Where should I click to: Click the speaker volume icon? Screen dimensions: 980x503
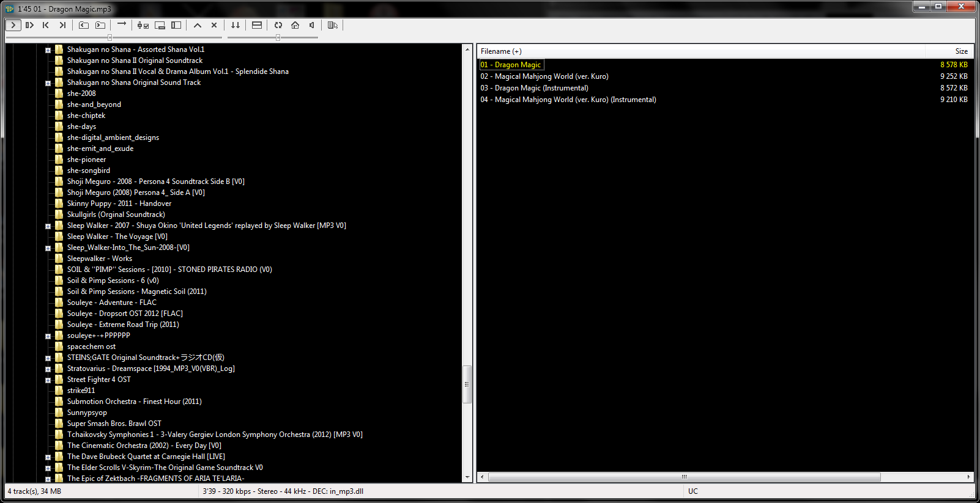coord(312,25)
